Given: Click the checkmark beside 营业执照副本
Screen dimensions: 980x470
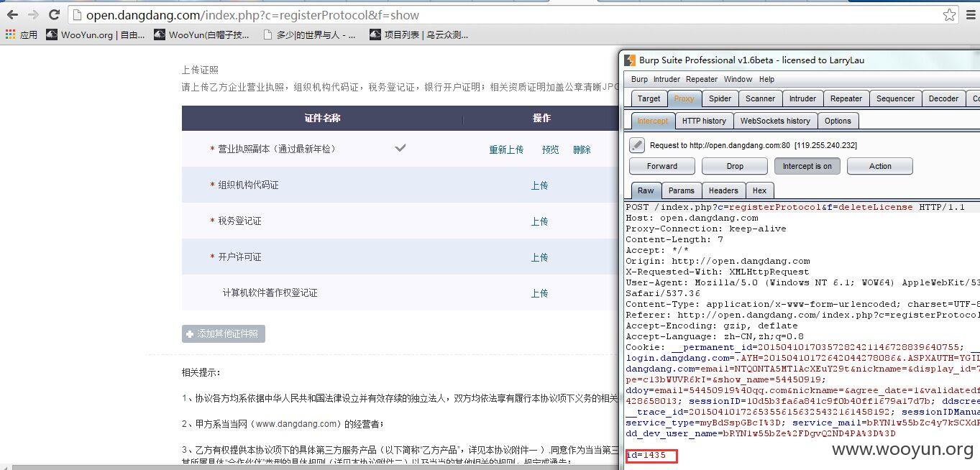Looking at the screenshot, I should point(400,148).
